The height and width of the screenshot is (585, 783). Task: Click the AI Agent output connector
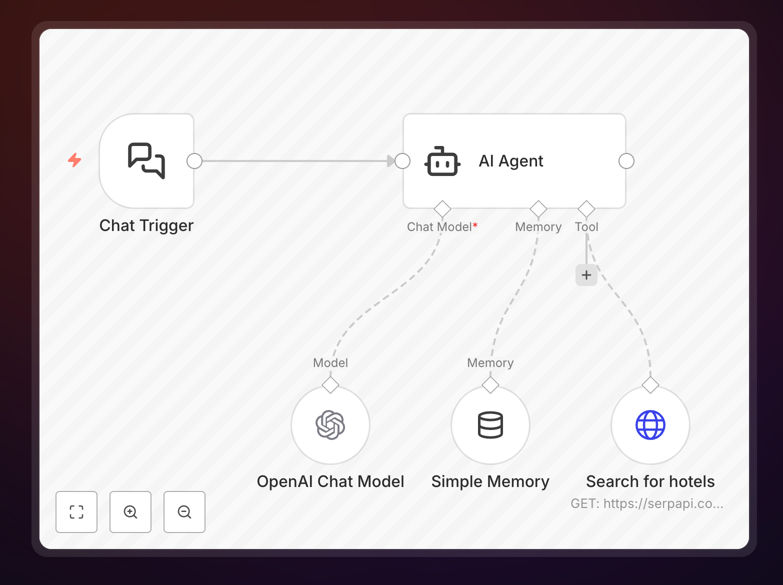click(x=626, y=161)
